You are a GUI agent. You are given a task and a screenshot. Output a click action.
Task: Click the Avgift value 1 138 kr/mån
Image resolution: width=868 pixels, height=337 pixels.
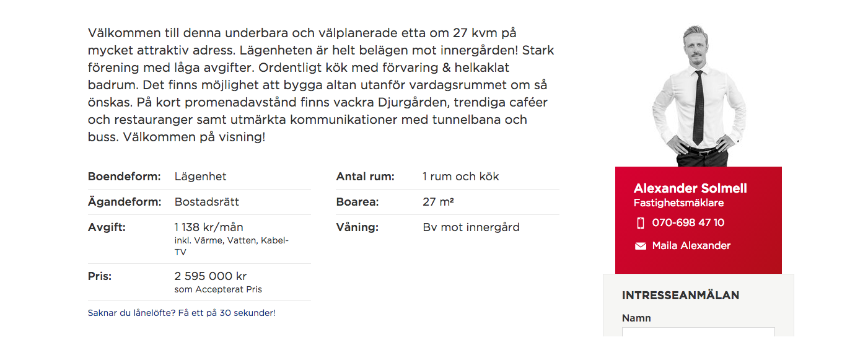(x=209, y=227)
